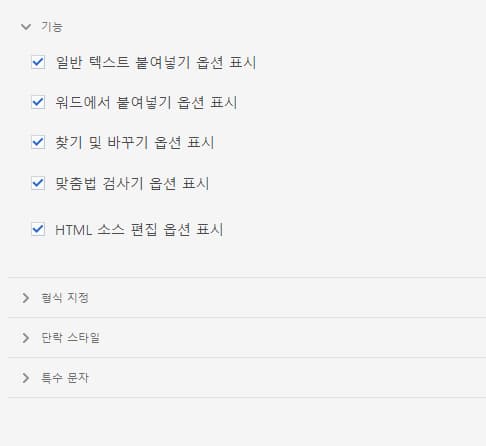Image resolution: width=486 pixels, height=446 pixels.
Task: Uncheck 워드에서 붙여넣기 옵션 표시 checkbox
Action: click(38, 102)
